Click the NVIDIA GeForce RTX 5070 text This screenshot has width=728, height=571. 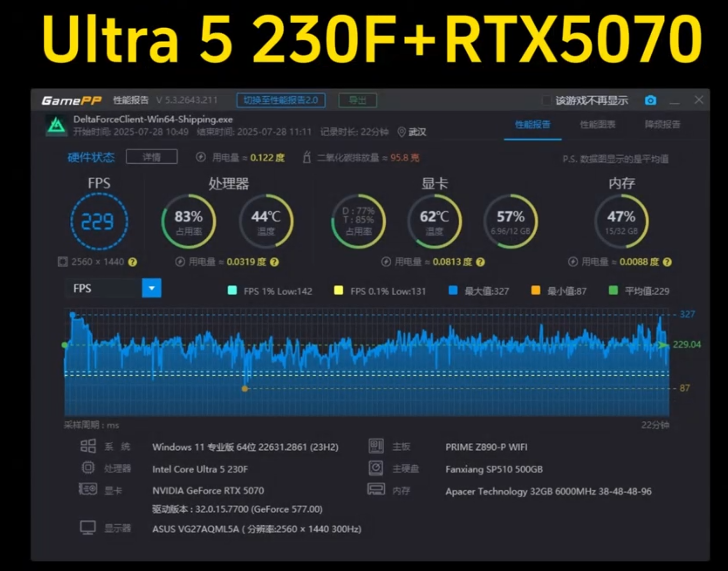pyautogui.click(x=208, y=490)
